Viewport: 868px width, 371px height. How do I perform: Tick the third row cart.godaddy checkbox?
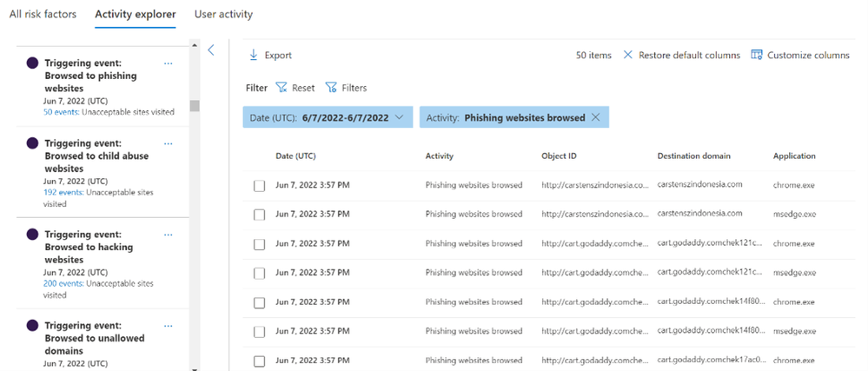259,244
